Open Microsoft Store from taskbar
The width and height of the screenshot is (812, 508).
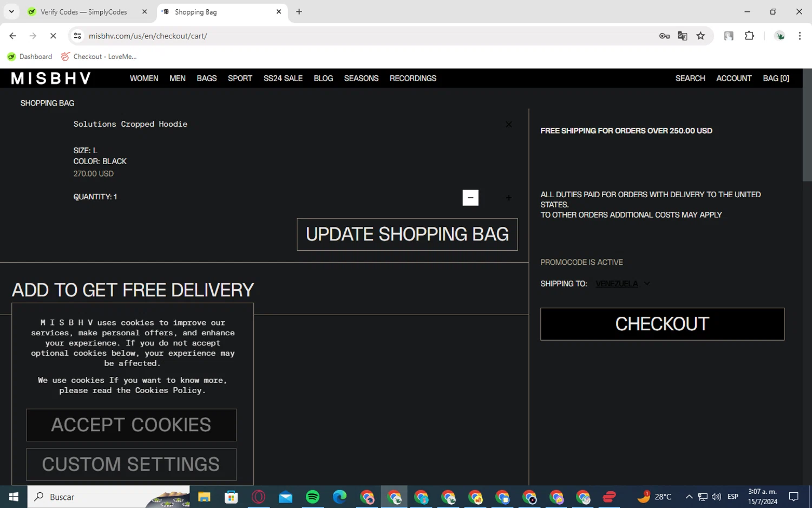[x=231, y=497]
